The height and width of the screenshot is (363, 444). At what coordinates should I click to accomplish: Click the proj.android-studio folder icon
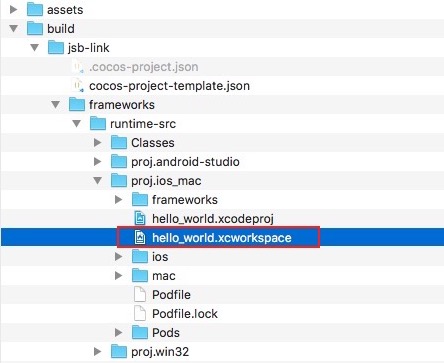(119, 161)
